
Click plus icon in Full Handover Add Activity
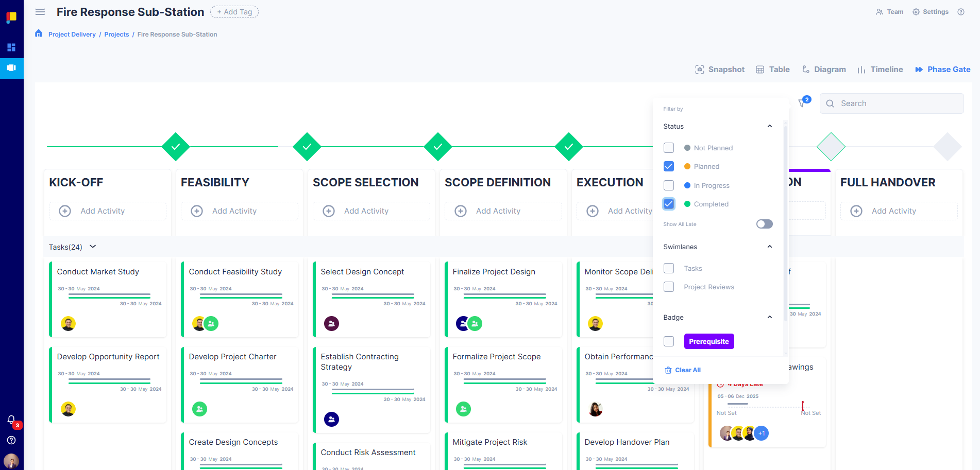pyautogui.click(x=856, y=211)
